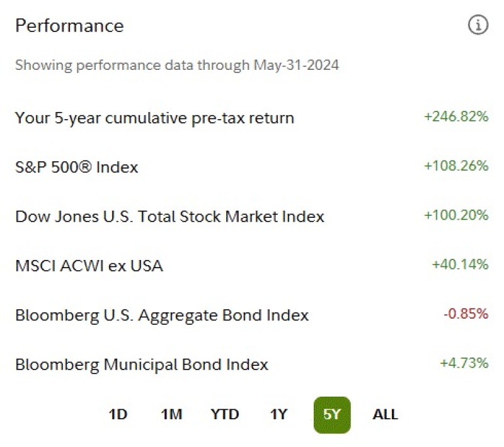Click the Performance heading
The width and height of the screenshot is (504, 447).
(x=69, y=26)
